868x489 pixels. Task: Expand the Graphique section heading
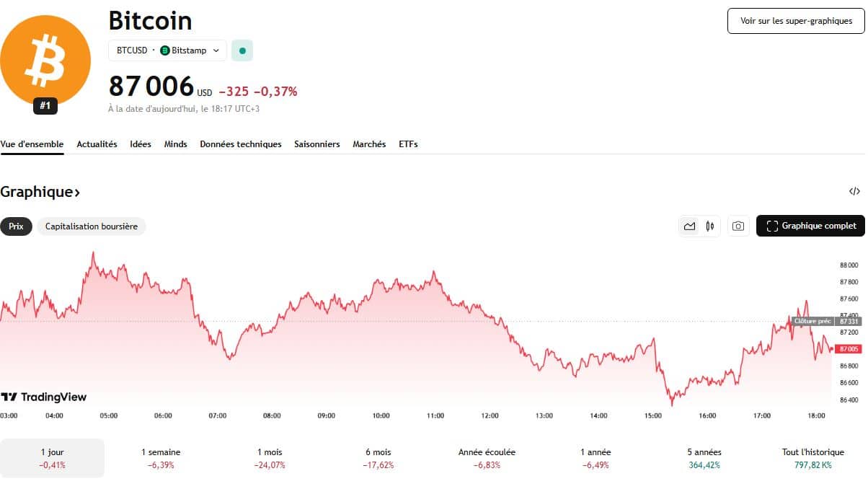(x=40, y=192)
